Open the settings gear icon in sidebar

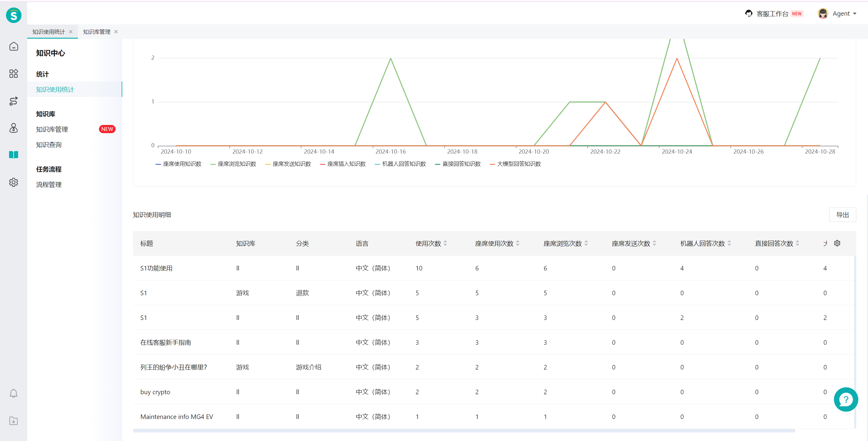[14, 182]
